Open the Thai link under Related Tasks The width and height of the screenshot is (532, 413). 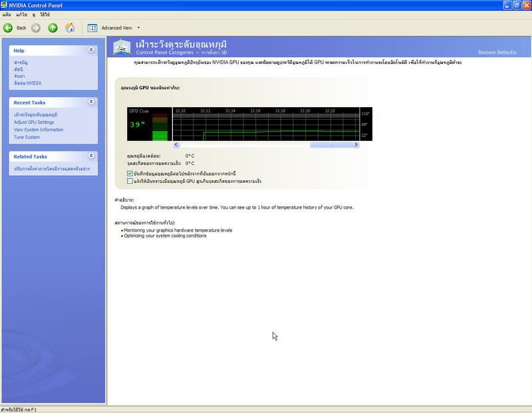point(52,169)
